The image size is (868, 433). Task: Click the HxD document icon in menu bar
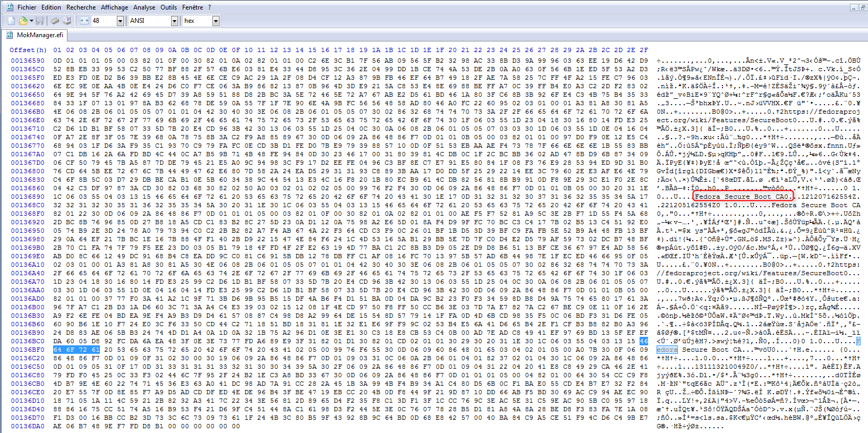coord(10,7)
